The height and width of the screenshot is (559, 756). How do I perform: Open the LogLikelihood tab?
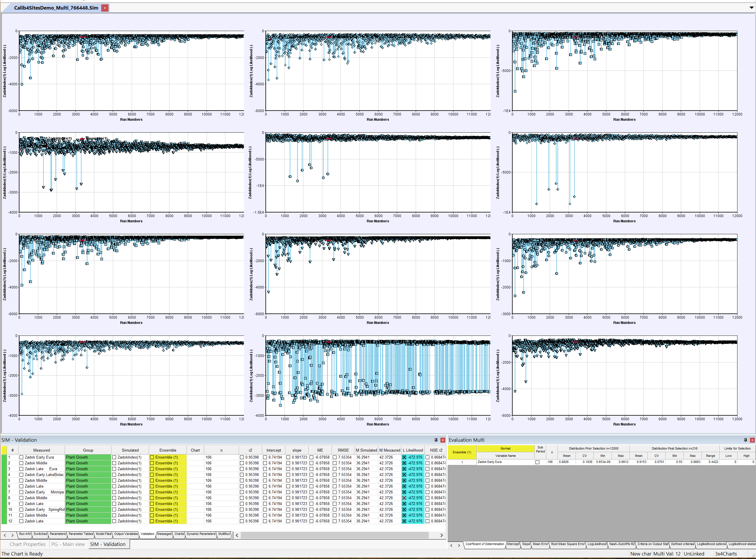pyautogui.click(x=597, y=544)
